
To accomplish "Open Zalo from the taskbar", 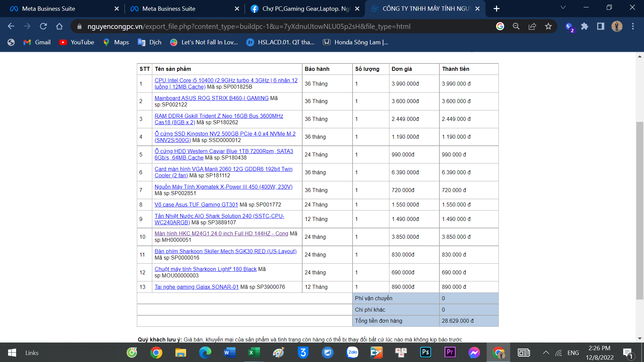I will tap(352, 353).
